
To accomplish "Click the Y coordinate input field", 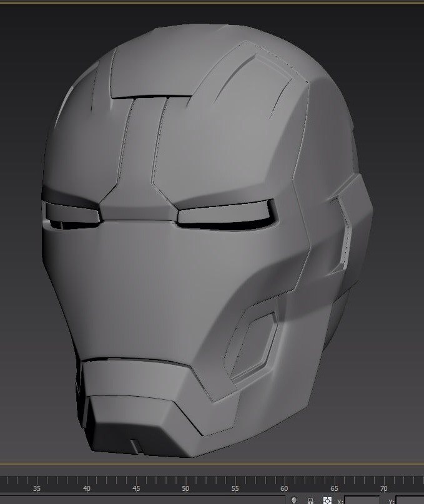I will (x=410, y=500).
